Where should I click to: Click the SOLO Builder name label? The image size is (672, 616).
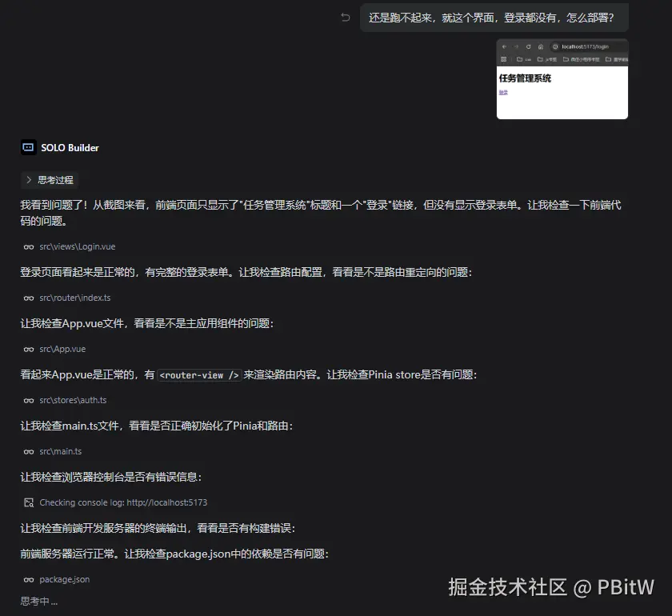tap(70, 148)
